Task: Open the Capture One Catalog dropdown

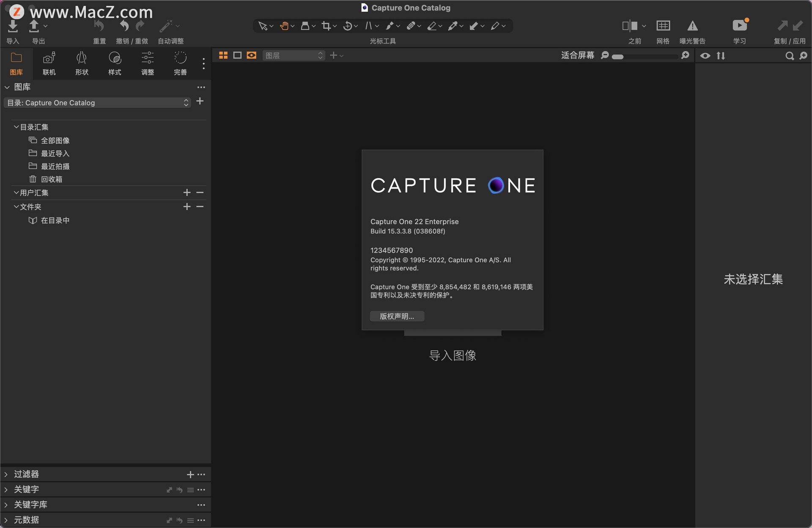Action: (x=97, y=103)
